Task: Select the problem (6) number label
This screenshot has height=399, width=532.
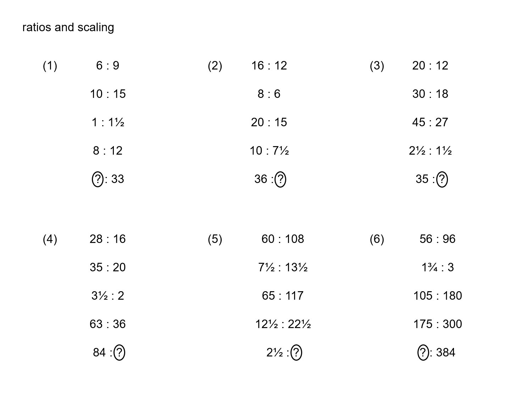Action: click(377, 239)
